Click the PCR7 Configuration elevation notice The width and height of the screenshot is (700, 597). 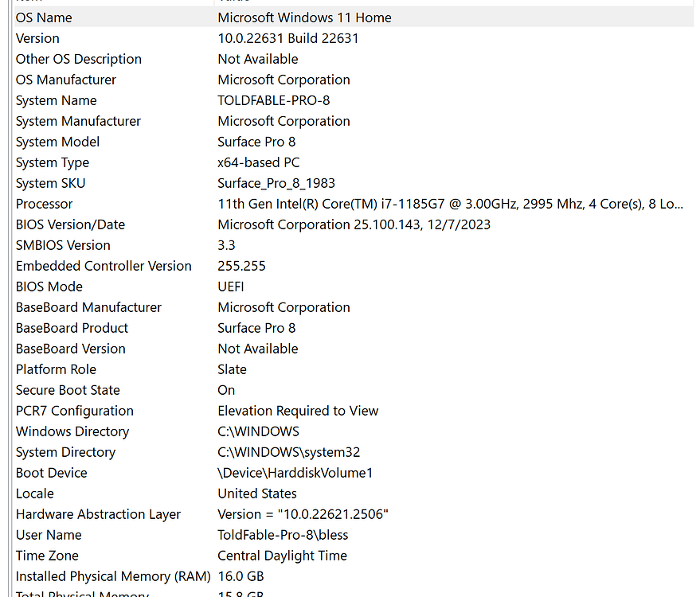coord(298,410)
